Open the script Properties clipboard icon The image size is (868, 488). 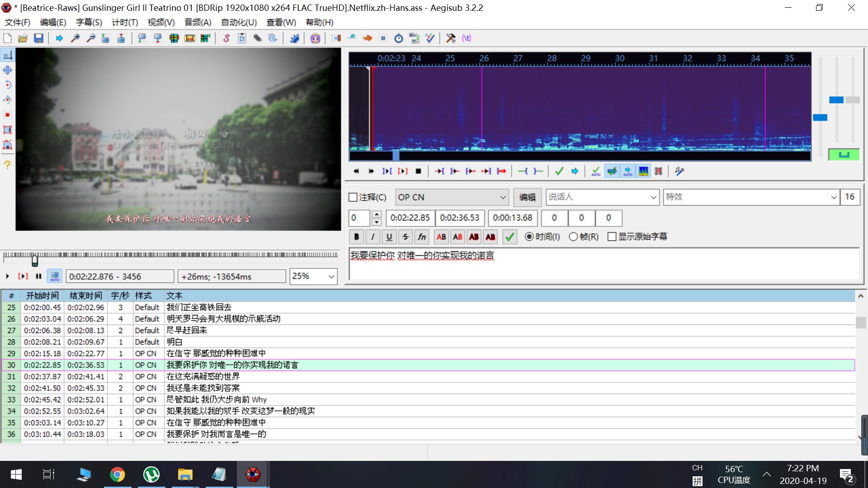242,38
